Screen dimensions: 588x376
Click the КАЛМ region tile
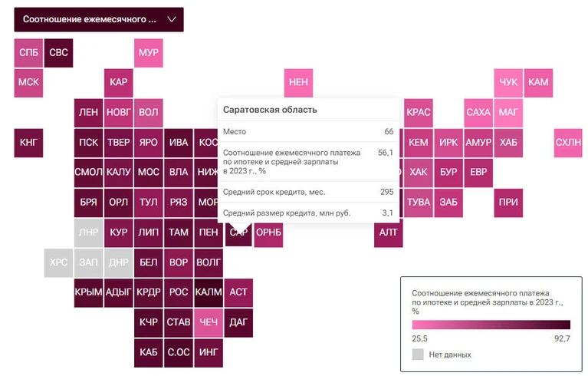[209, 293]
